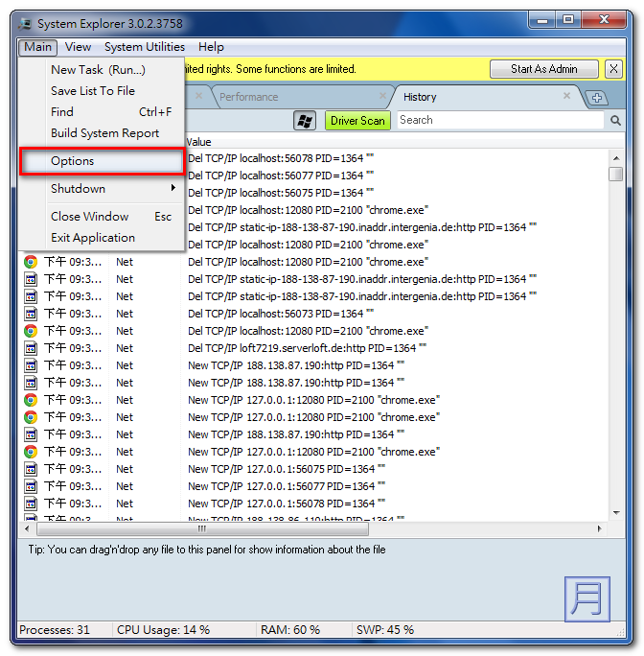Close the History tab
The width and height of the screenshot is (644, 656).
(567, 96)
